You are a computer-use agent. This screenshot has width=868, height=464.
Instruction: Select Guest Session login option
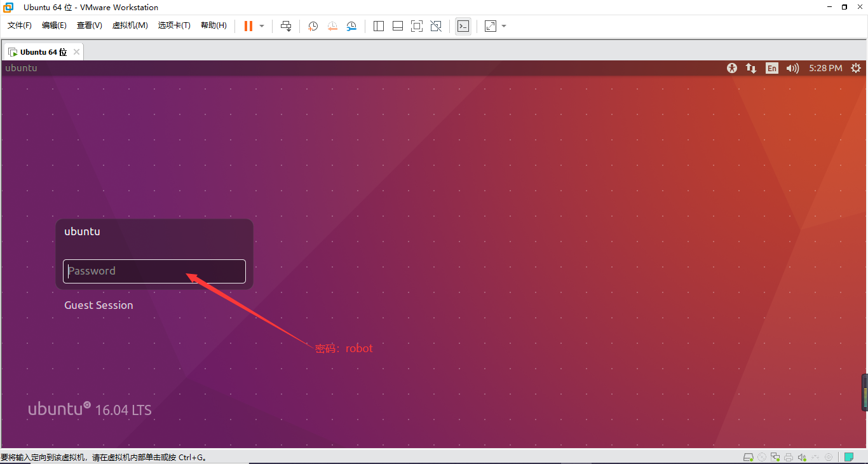(98, 305)
